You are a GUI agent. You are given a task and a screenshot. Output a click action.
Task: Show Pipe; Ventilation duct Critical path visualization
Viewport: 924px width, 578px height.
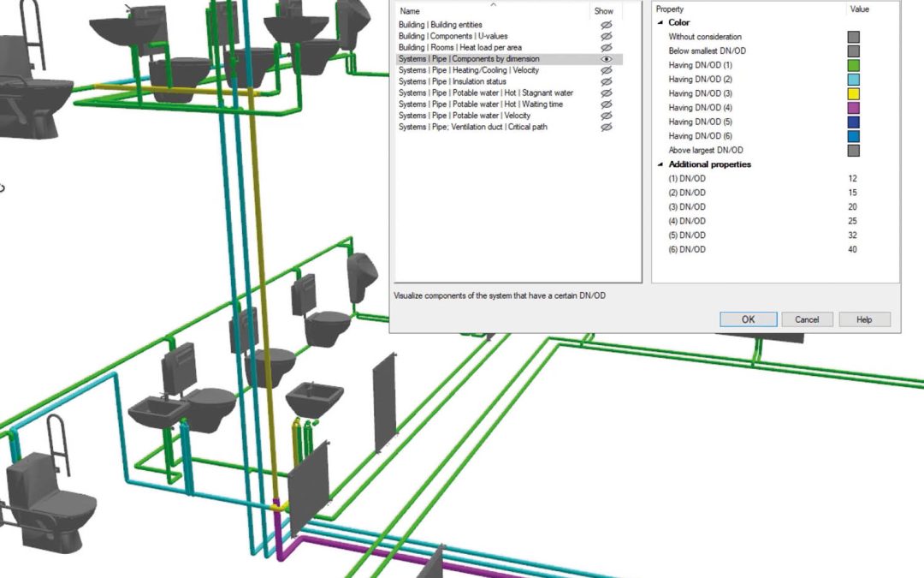coord(606,127)
